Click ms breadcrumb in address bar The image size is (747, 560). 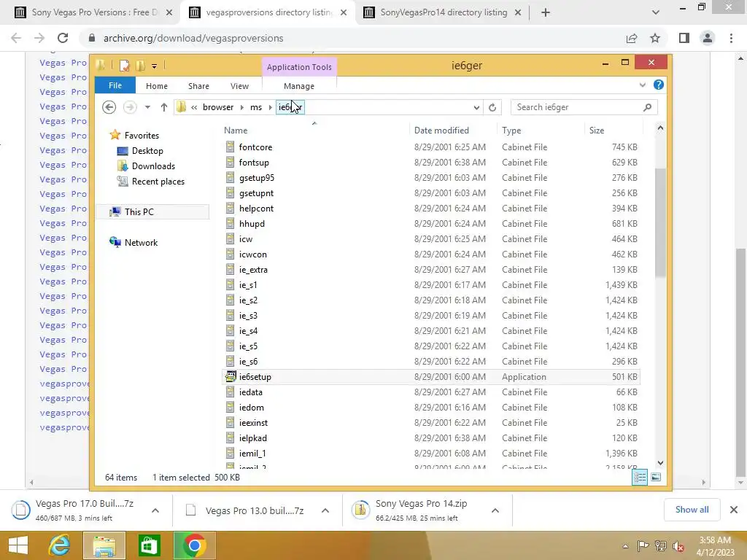click(x=256, y=107)
